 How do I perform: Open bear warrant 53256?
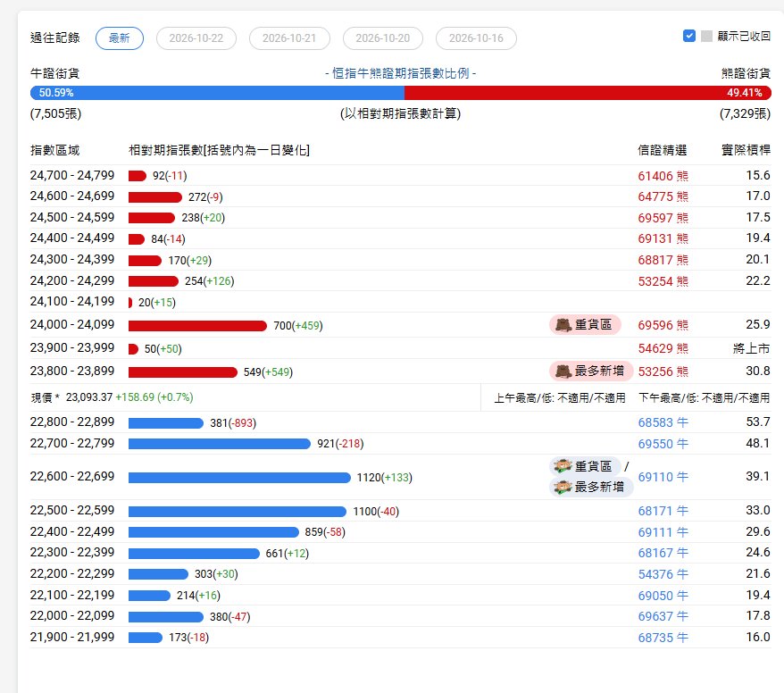[x=663, y=372]
